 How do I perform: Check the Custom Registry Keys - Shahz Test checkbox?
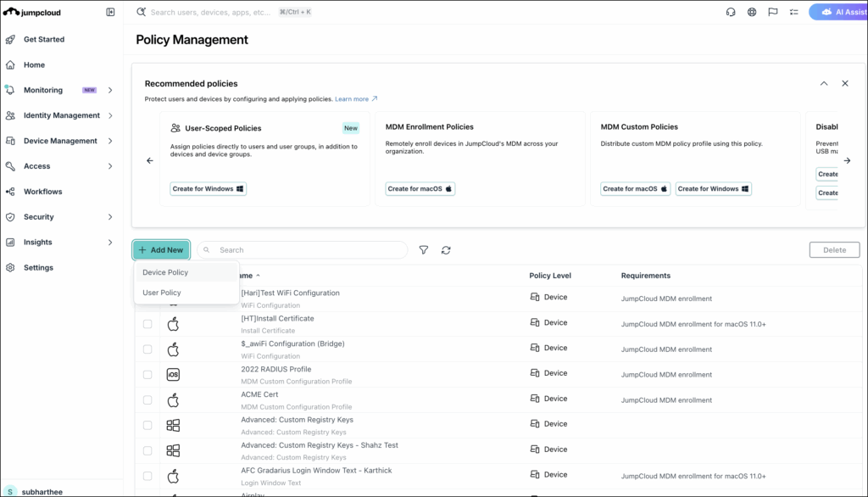coord(147,450)
